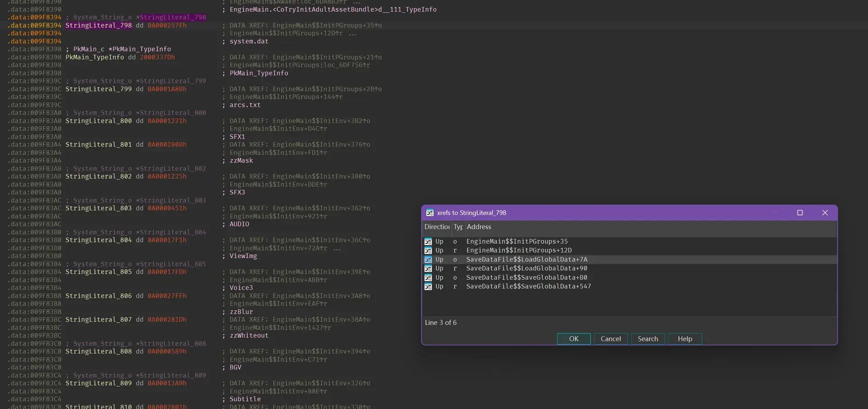Click the value 2000337Dh of PkMain_TypeInfo
Viewport: 868px width, 409px height.
157,57
